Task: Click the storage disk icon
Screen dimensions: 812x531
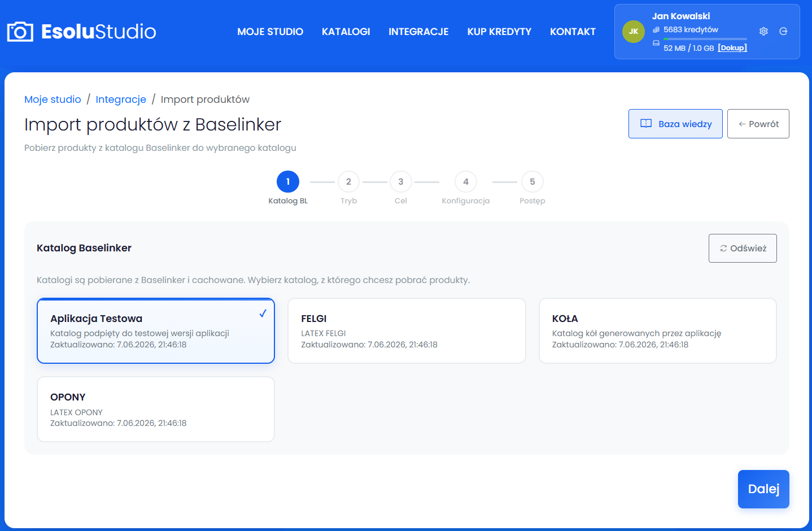Action: [656, 43]
